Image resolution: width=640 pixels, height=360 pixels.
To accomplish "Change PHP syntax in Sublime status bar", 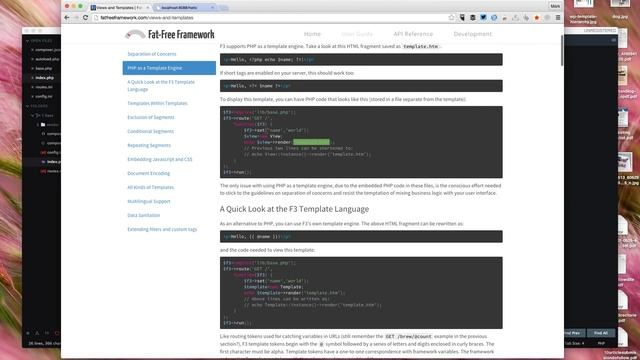I will pyautogui.click(x=601, y=344).
